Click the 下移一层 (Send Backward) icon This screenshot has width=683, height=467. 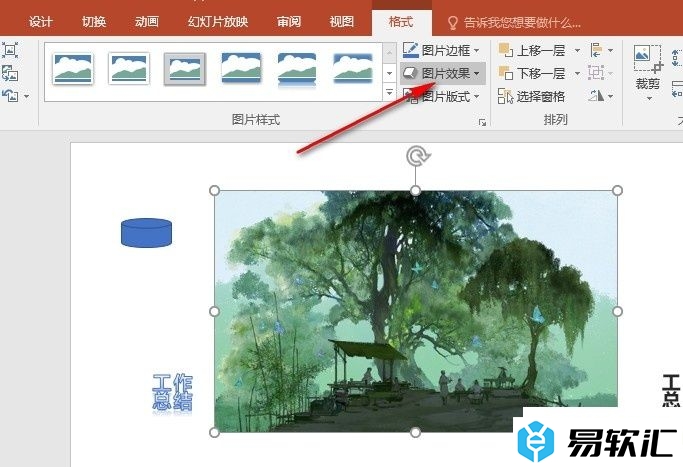(507, 73)
